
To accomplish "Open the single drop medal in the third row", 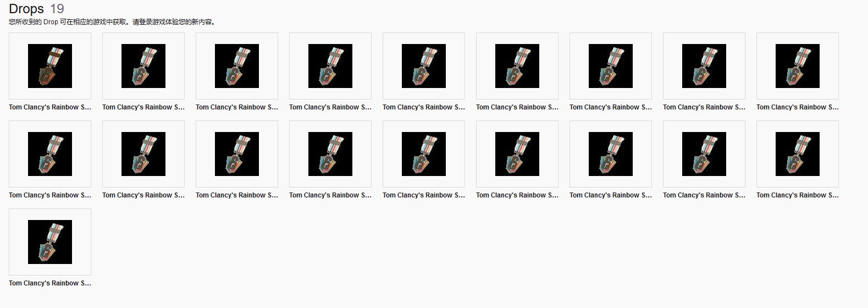I will [50, 242].
